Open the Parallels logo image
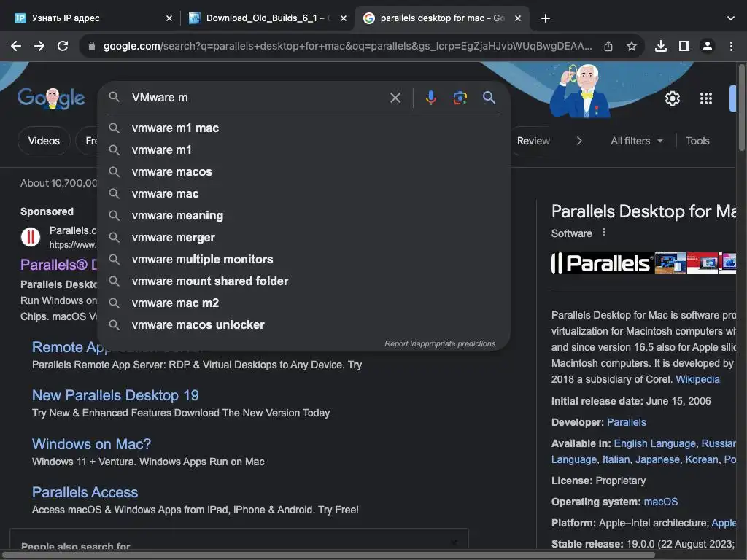 pyautogui.click(x=602, y=263)
